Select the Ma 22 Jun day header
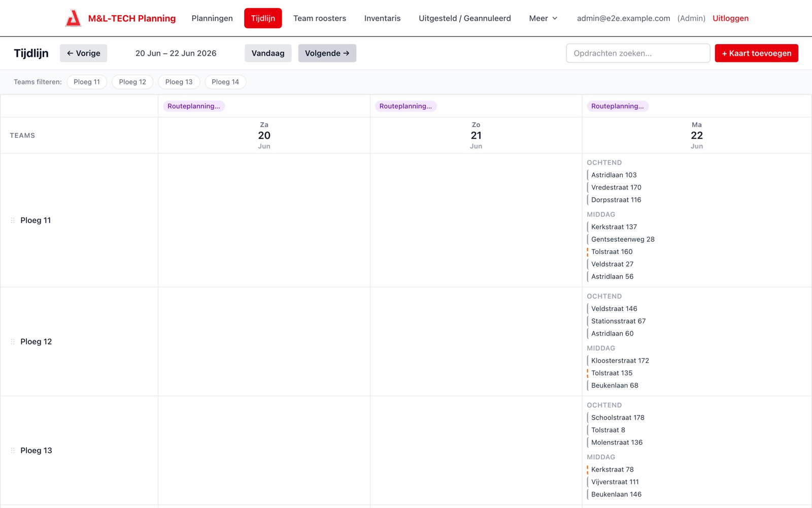Image resolution: width=812 pixels, height=508 pixels. 697,136
